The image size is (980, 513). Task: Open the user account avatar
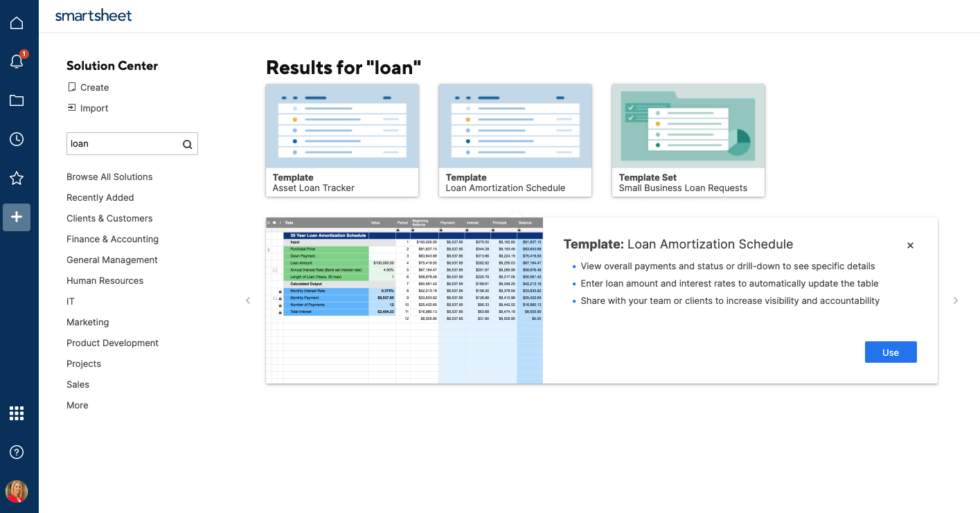click(17, 492)
